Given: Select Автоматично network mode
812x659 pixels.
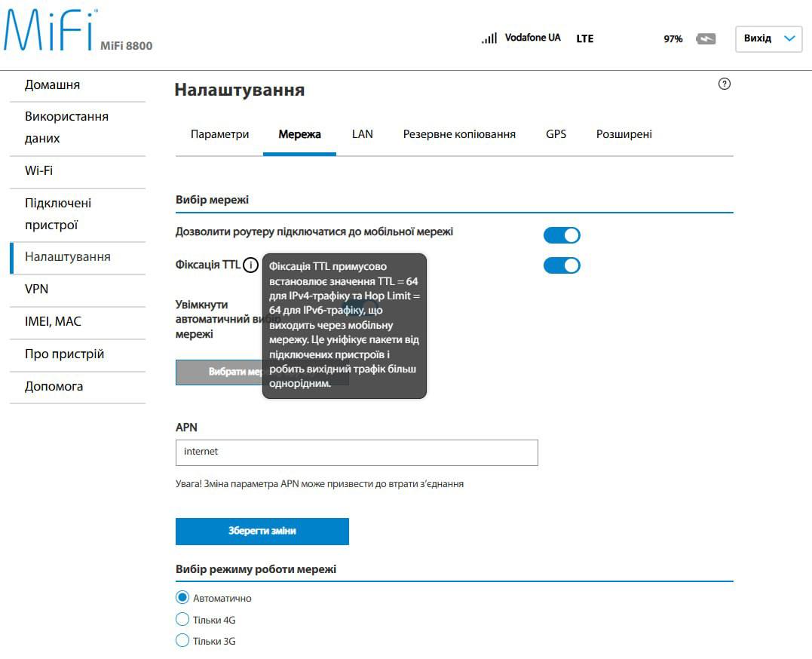Looking at the screenshot, I should point(182,597).
